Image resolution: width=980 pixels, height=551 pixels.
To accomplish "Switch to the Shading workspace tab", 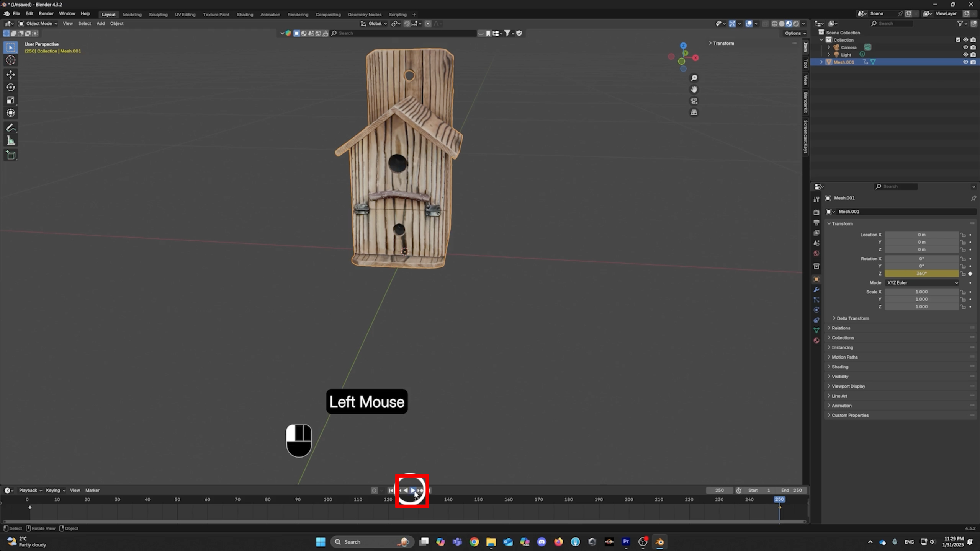I will coord(245,14).
